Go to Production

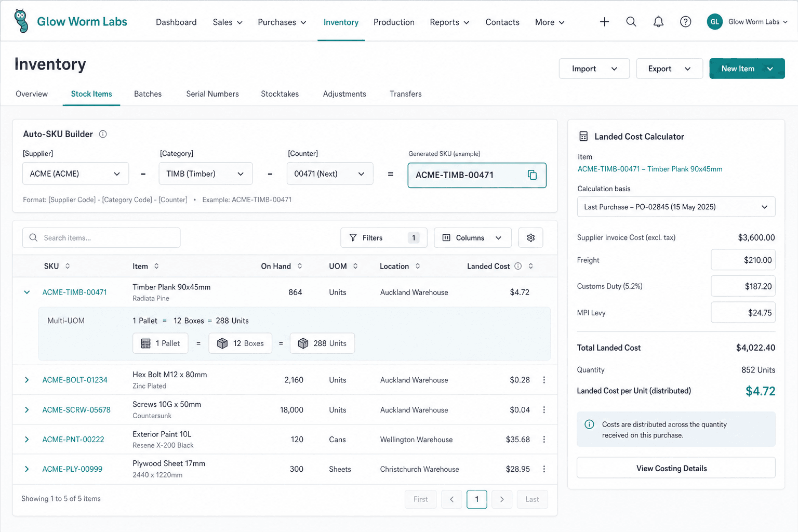(394, 22)
